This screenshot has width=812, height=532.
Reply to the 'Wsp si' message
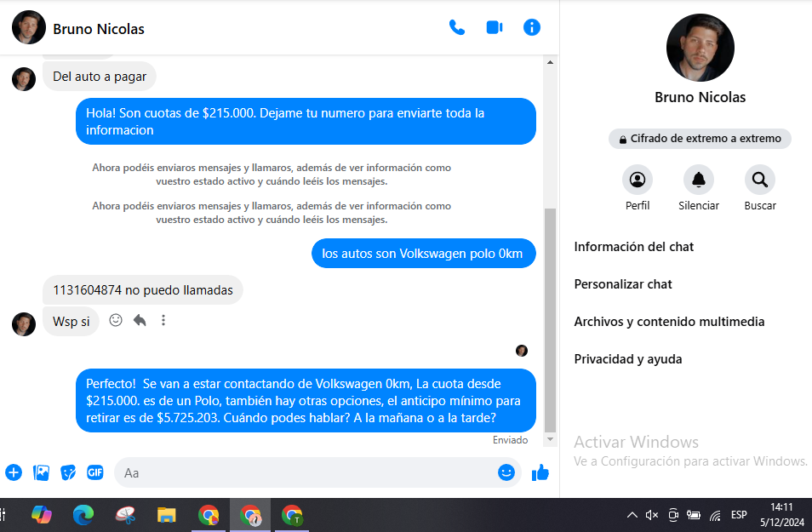[140, 320]
